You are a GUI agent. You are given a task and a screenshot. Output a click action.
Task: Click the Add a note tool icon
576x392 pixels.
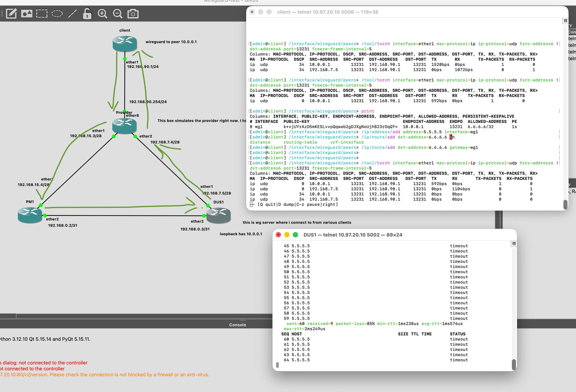pos(11,13)
